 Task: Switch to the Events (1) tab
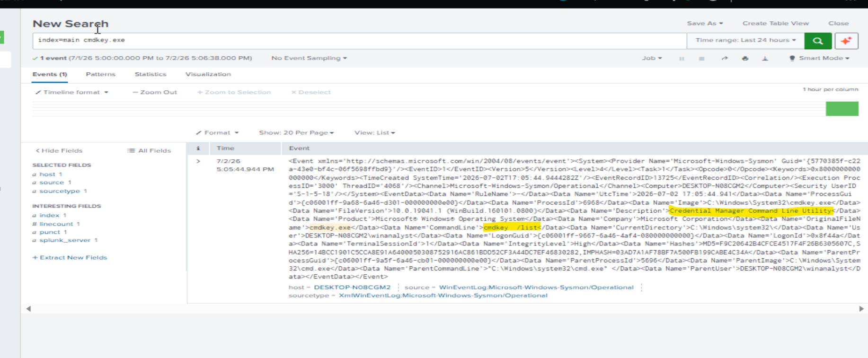click(50, 74)
